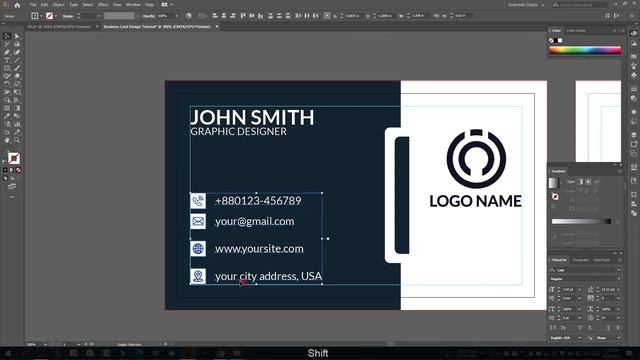
Task: Open the stroke weight dropdown
Action: [x=99, y=16]
